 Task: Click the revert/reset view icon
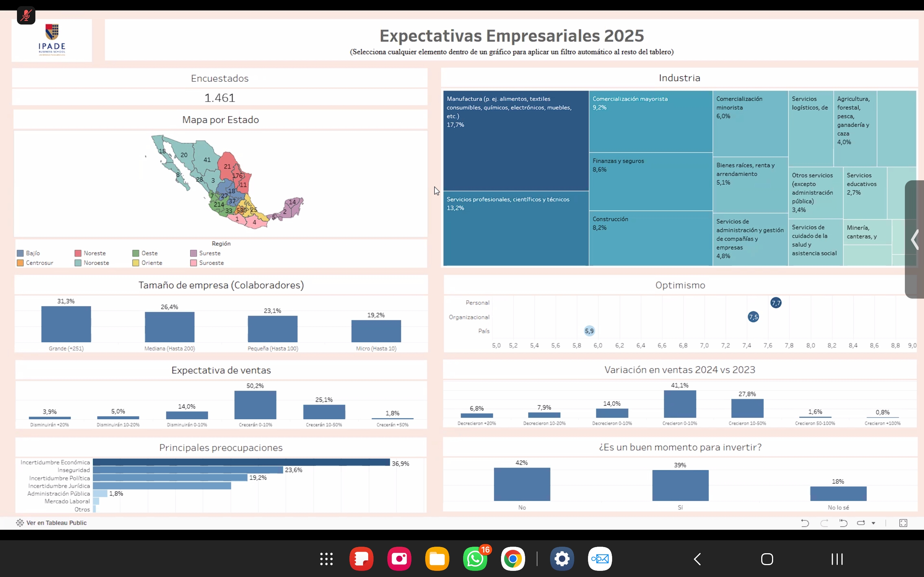(x=843, y=523)
